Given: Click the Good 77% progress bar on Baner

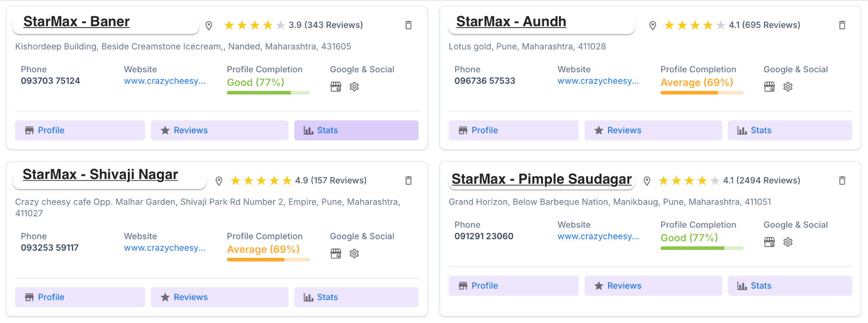Looking at the screenshot, I should pyautogui.click(x=268, y=92).
